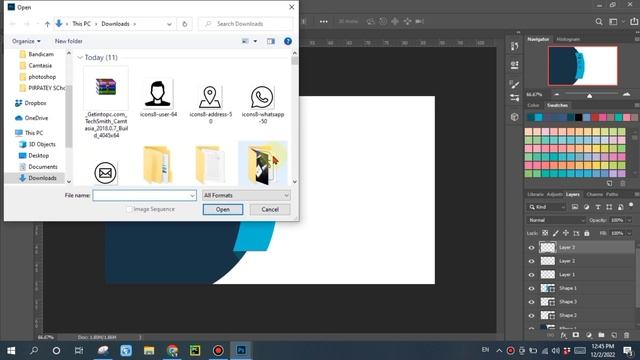Click the Photoshop search magnifier icon

coord(599,22)
